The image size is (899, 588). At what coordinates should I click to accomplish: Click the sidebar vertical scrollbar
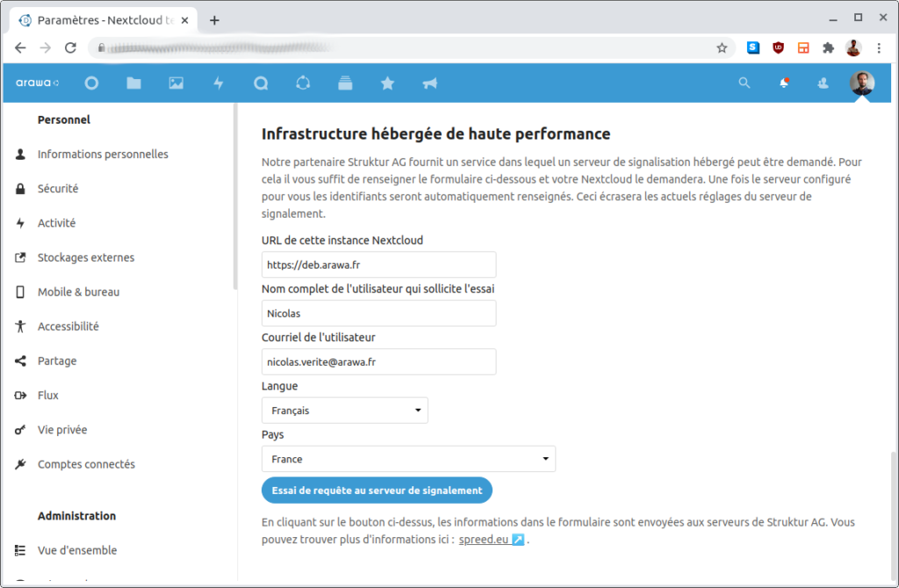point(235,197)
